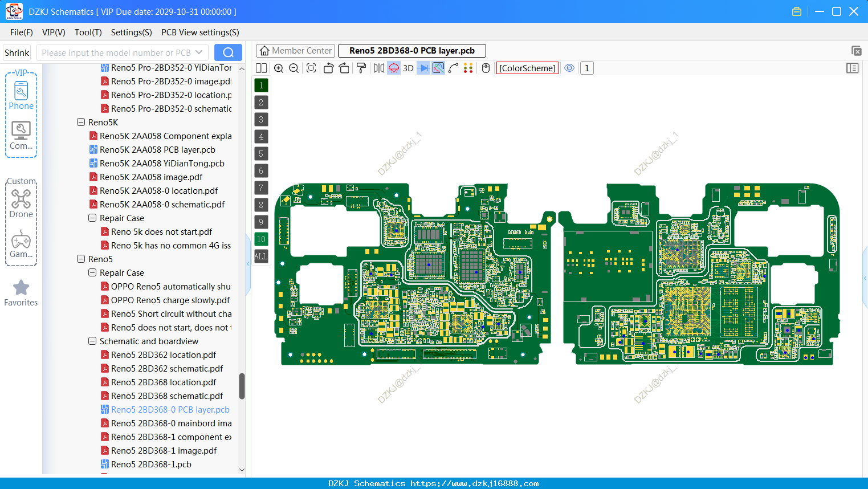Click the model number search field

tap(117, 52)
